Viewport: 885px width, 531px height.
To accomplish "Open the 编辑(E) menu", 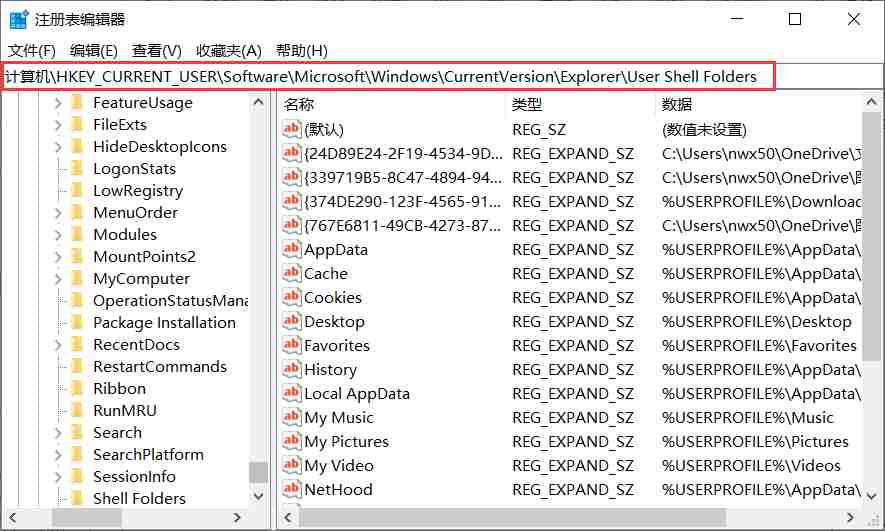I will [x=94, y=51].
